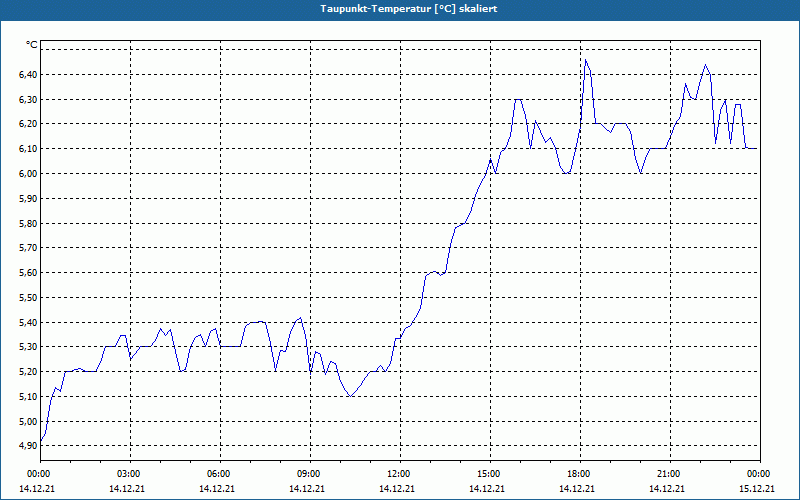Select the 12:00 time label
Viewport: 800px width, 500px height.
pos(400,474)
